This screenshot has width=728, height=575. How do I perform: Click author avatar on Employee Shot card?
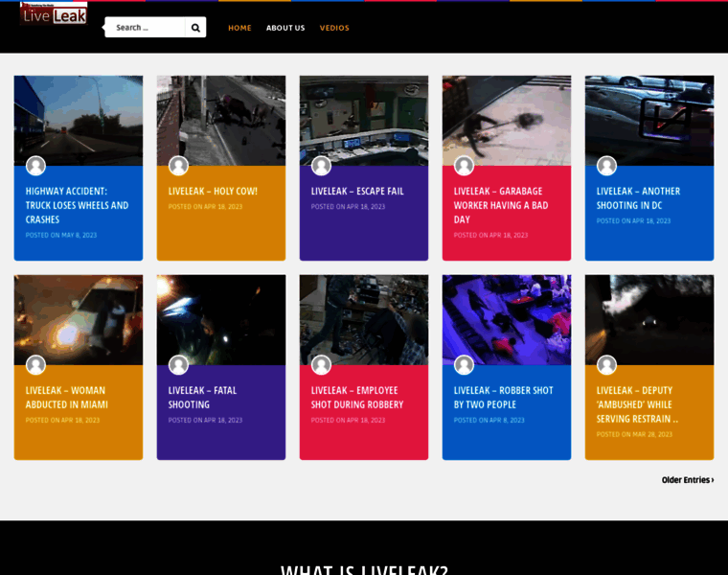pyautogui.click(x=321, y=364)
